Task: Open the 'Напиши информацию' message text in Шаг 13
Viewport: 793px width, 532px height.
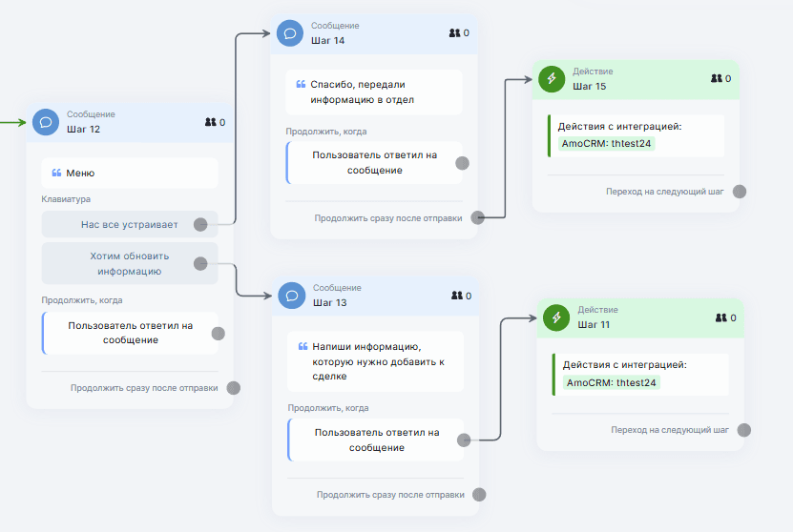Action: [x=376, y=361]
